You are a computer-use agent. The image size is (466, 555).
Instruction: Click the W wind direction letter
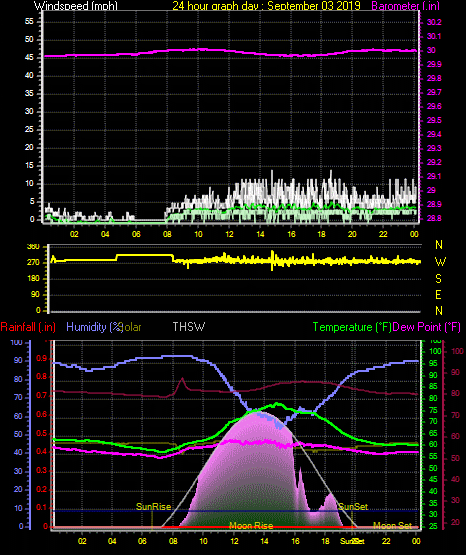[x=439, y=262]
